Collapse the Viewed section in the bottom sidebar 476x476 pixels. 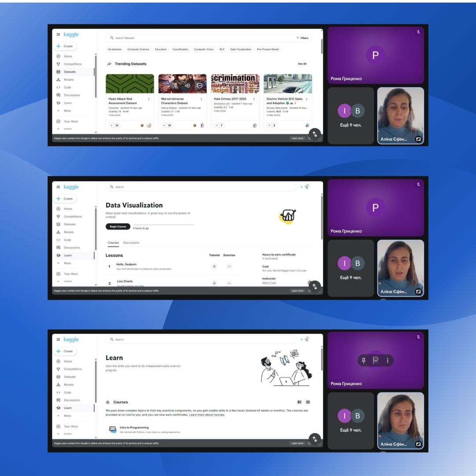click(x=58, y=434)
